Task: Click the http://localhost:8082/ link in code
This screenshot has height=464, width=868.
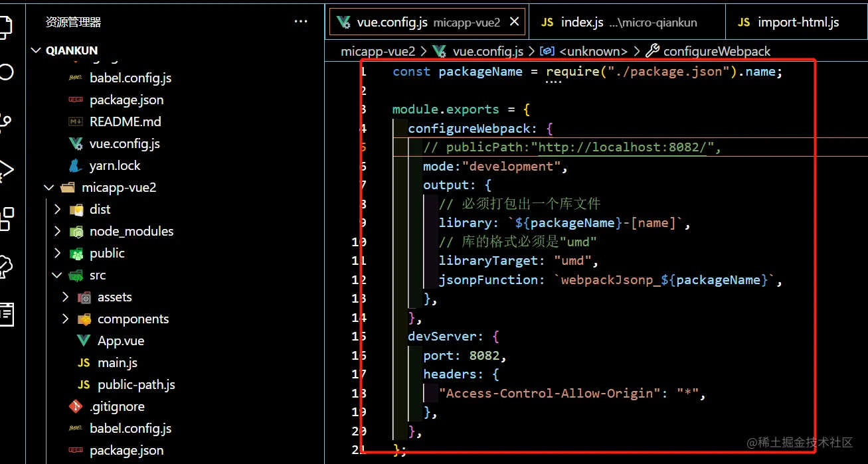Action: point(622,147)
